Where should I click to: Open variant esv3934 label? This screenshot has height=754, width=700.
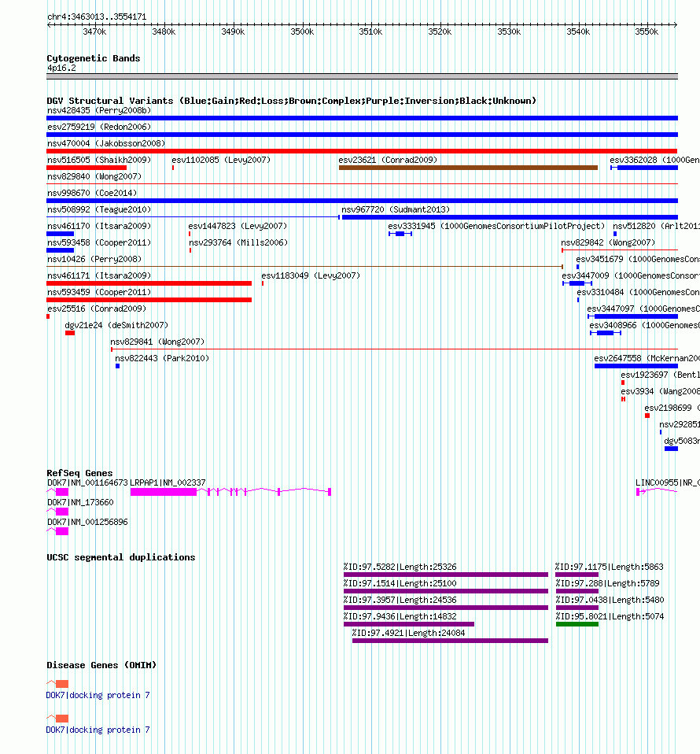(x=660, y=391)
